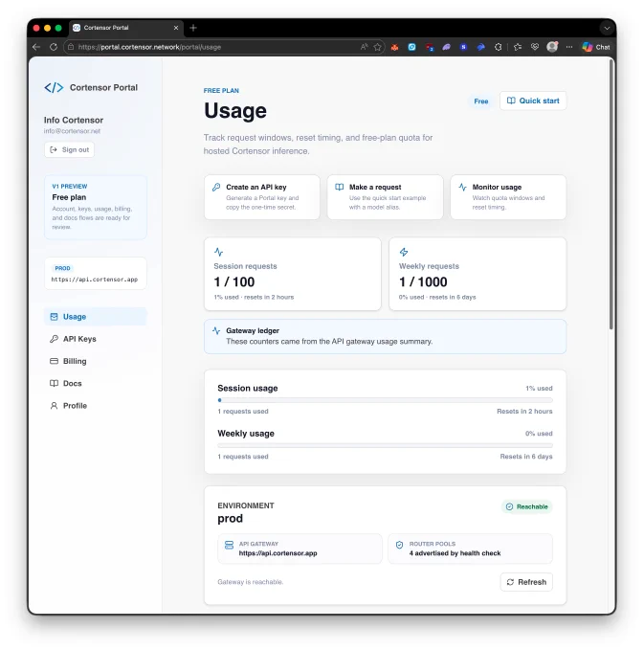
Task: Click 'Resets in 2 hours' text
Action: [524, 412]
